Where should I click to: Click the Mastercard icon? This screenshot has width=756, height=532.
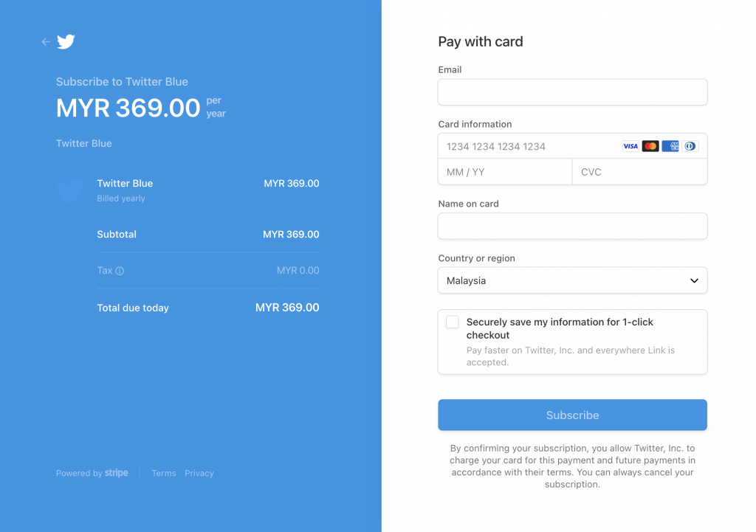pyautogui.click(x=650, y=145)
